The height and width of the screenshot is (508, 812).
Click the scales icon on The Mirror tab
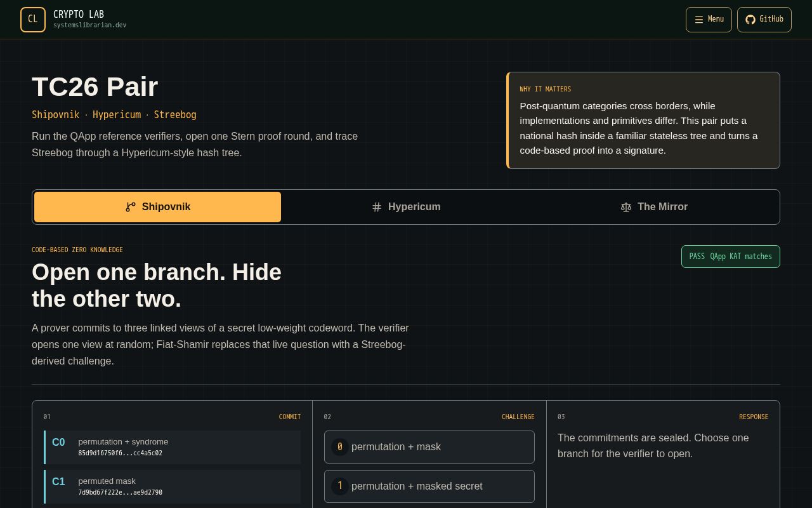tap(626, 207)
